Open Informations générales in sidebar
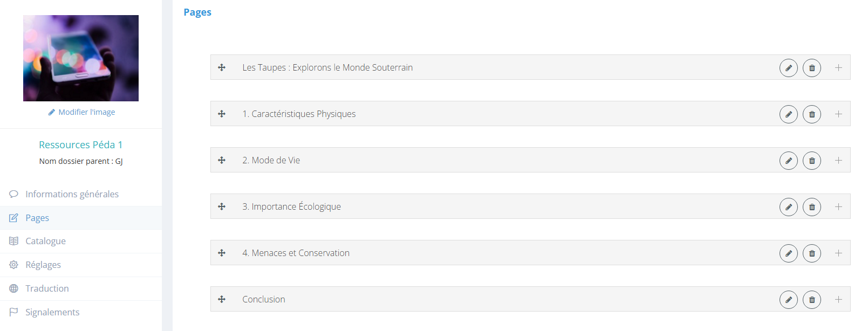The width and height of the screenshot is (868, 331). click(x=72, y=194)
